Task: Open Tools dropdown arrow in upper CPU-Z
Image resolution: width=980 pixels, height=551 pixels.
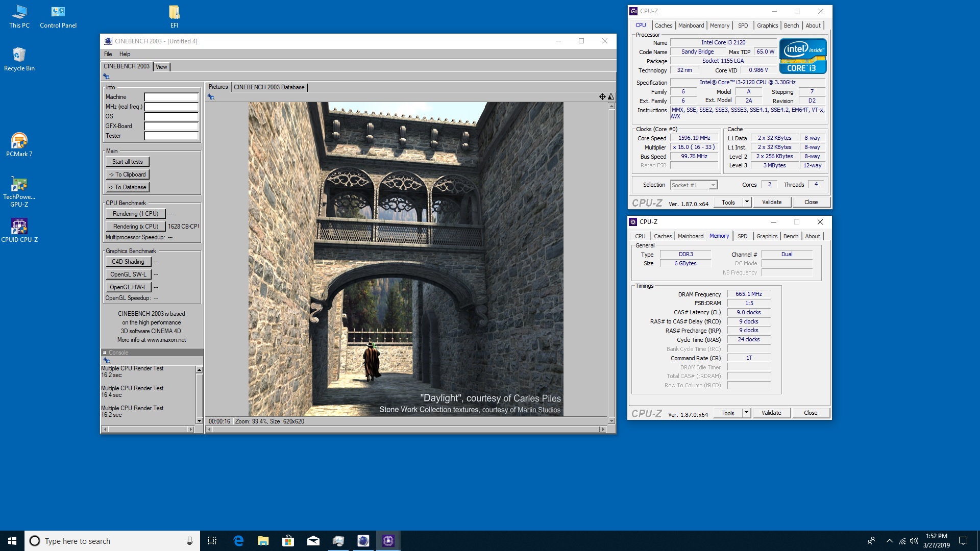Action: tap(747, 202)
